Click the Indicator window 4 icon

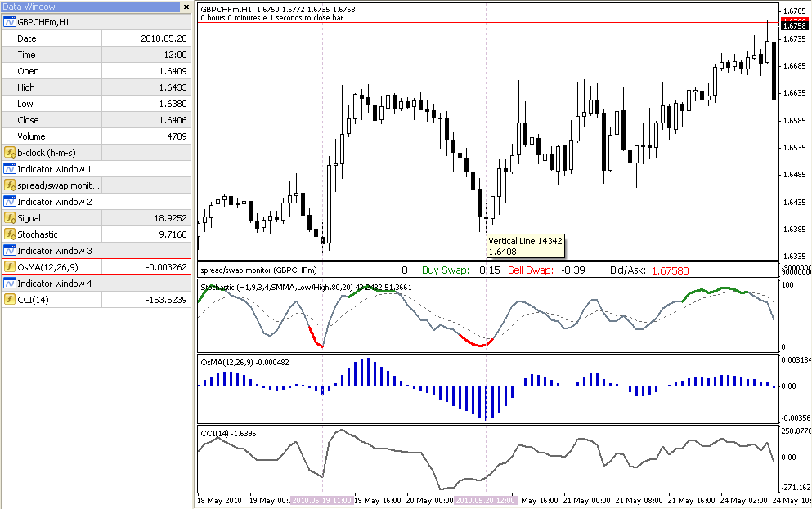pyautogui.click(x=9, y=283)
